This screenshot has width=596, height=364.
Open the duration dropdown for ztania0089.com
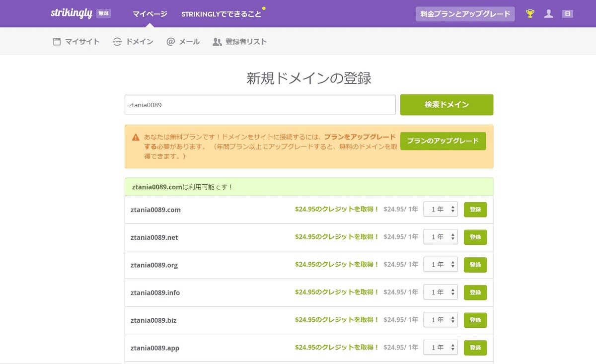pos(440,209)
